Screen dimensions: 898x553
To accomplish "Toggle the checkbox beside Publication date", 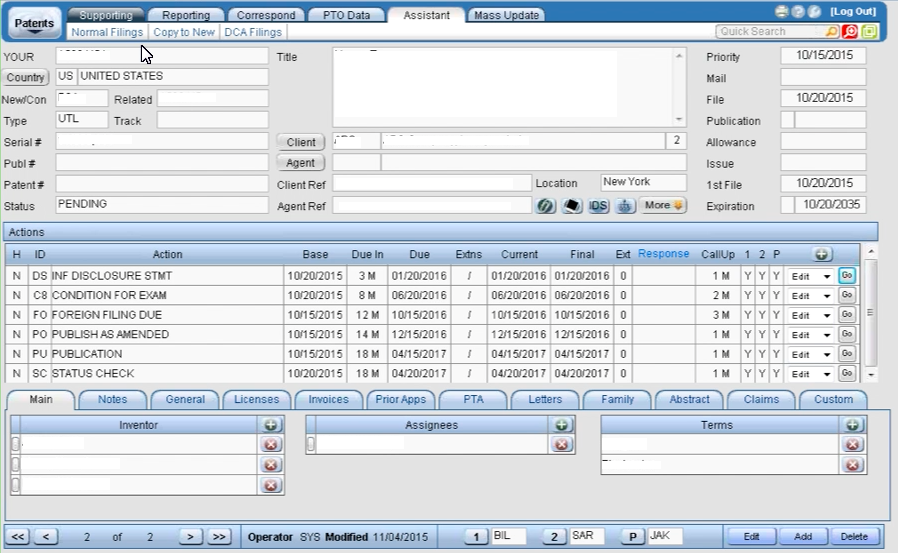I will click(787, 121).
